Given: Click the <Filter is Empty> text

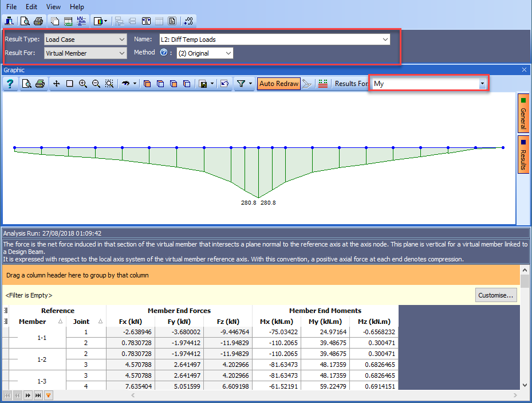Looking at the screenshot, I should (29, 295).
